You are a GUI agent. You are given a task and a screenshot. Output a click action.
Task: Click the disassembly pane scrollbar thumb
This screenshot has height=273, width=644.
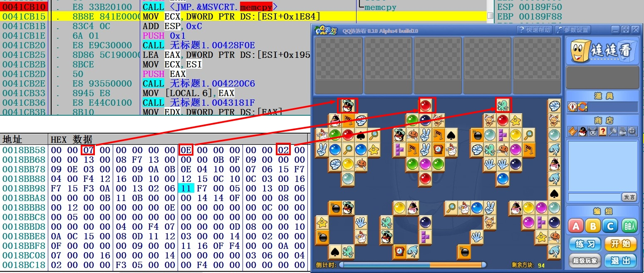[x=490, y=16]
